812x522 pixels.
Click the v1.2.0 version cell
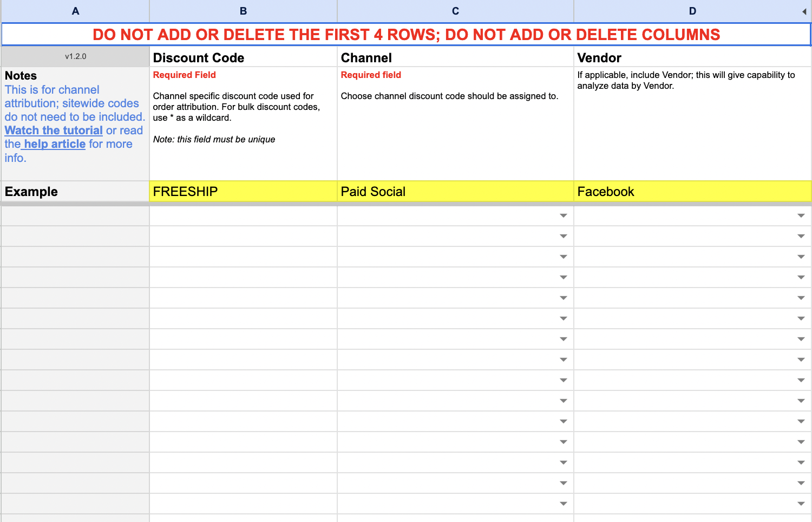pyautogui.click(x=75, y=56)
